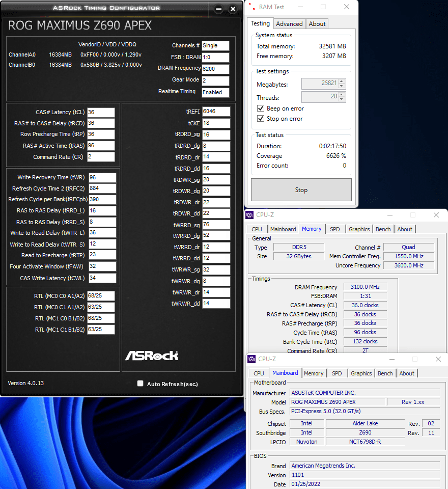This screenshot has height=489, width=448.
Task: Close the RAM Test window
Action: tap(347, 7)
